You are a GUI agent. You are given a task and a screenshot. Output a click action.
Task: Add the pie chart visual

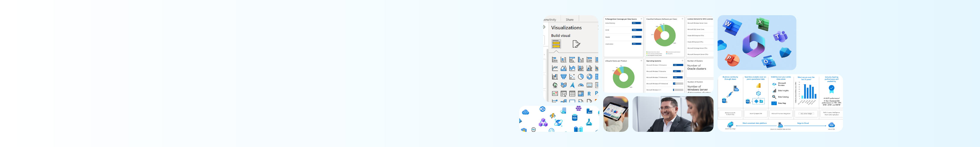(x=581, y=77)
